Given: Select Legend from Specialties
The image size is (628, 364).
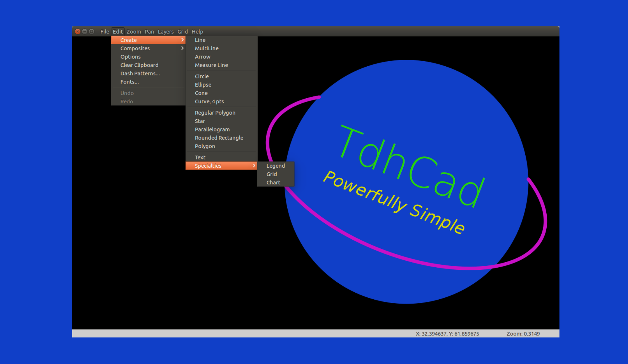Looking at the screenshot, I should (x=276, y=166).
